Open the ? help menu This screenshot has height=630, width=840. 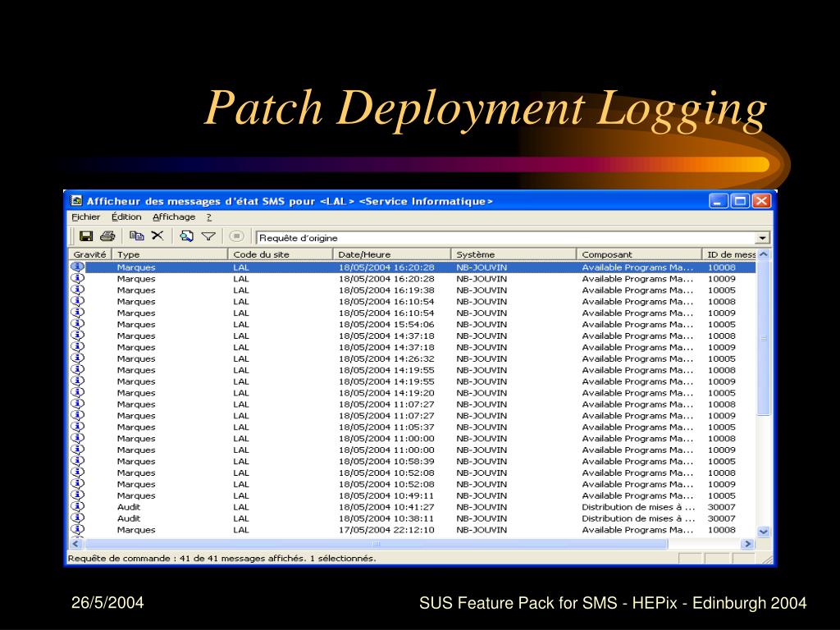(209, 217)
